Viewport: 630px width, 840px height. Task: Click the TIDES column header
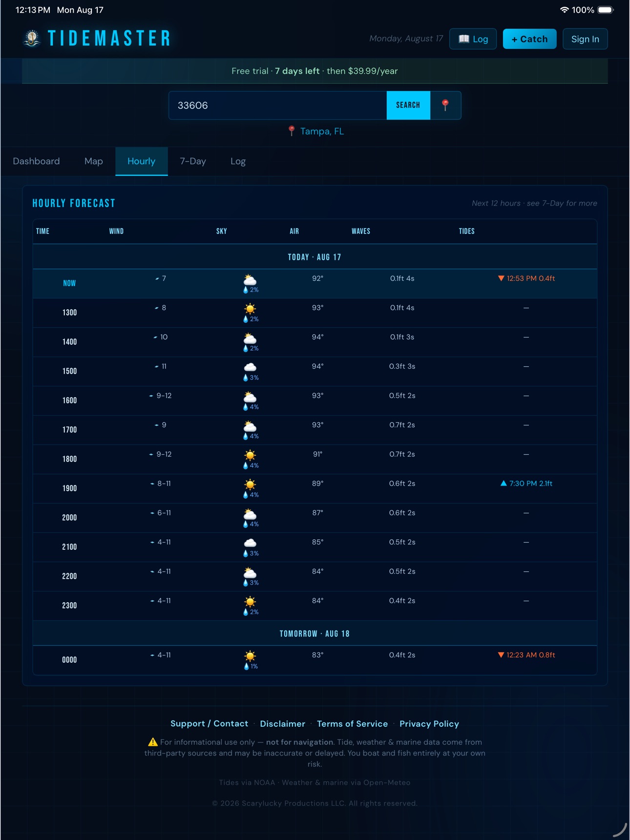466,231
